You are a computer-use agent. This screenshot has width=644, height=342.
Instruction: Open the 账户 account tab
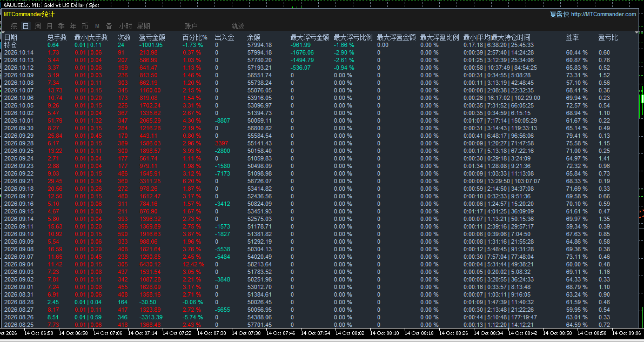[x=191, y=26]
